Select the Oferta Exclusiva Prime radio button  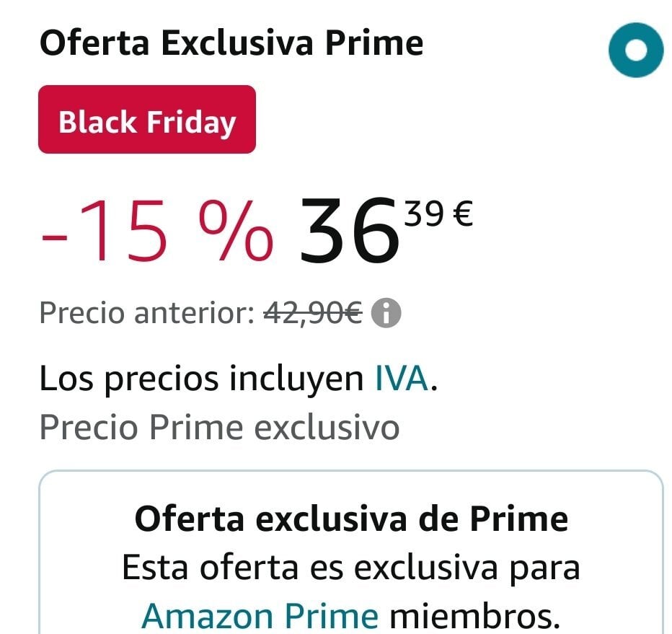pos(635,50)
